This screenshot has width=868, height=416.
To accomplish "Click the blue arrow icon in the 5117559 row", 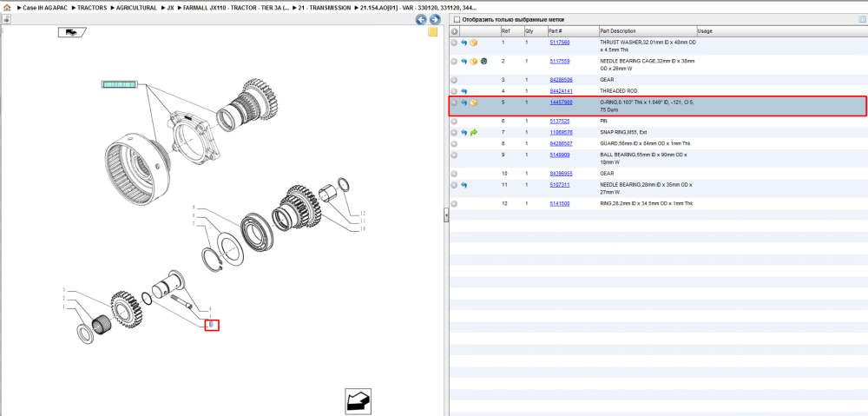I will pos(464,61).
